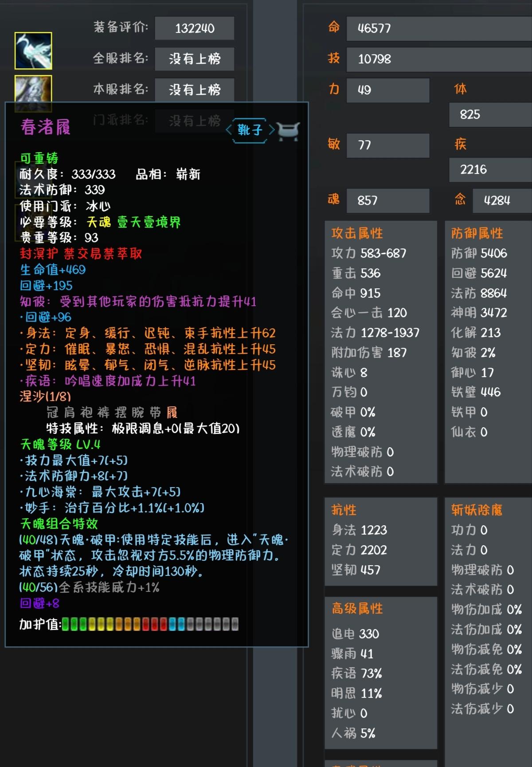
Task: Click the 身法 1223 resistance stat
Action: [359, 530]
